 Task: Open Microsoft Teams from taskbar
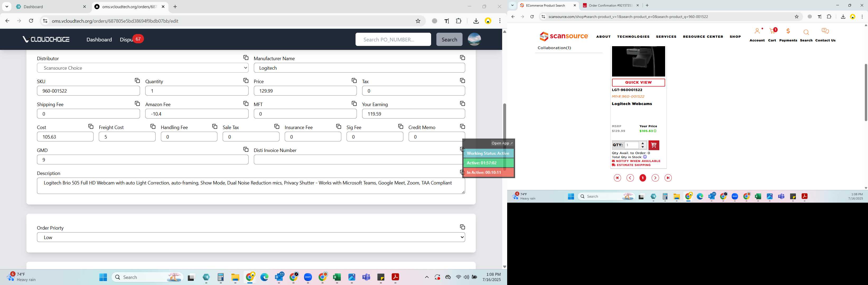[366, 277]
